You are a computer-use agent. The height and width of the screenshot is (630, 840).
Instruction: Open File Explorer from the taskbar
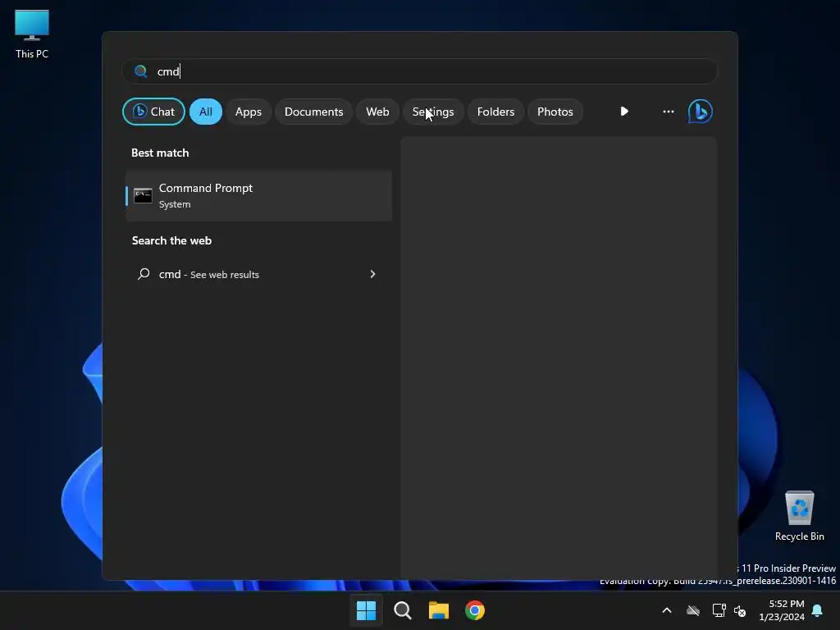pos(439,610)
